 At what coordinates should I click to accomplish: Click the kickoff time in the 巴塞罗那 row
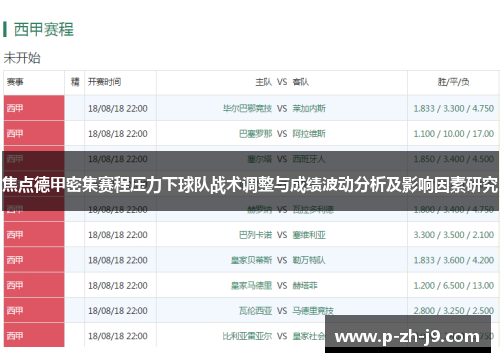point(118,134)
